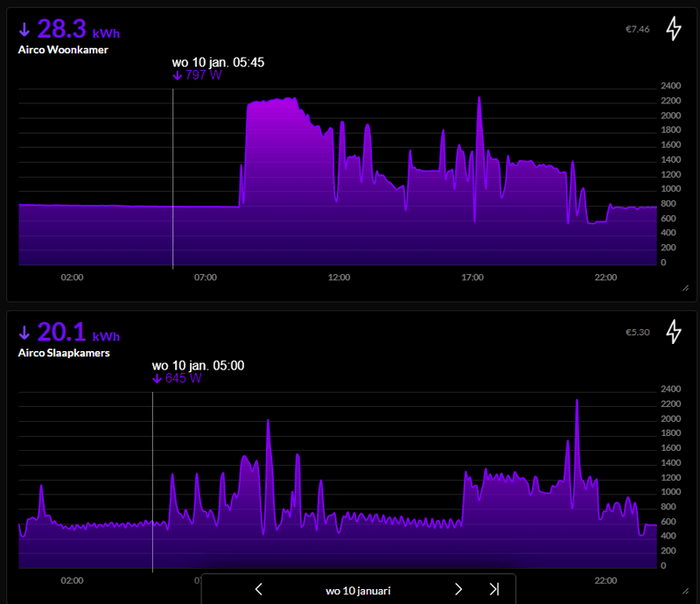The width and height of the screenshot is (700, 604).
Task: Click lightning bolt icon on Airco Slaapkamers card
Action: tap(674, 332)
